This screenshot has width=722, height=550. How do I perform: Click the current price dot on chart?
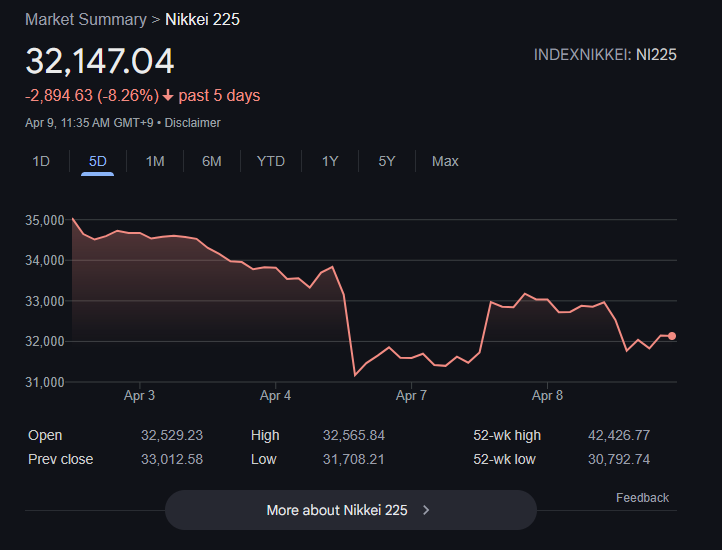672,336
